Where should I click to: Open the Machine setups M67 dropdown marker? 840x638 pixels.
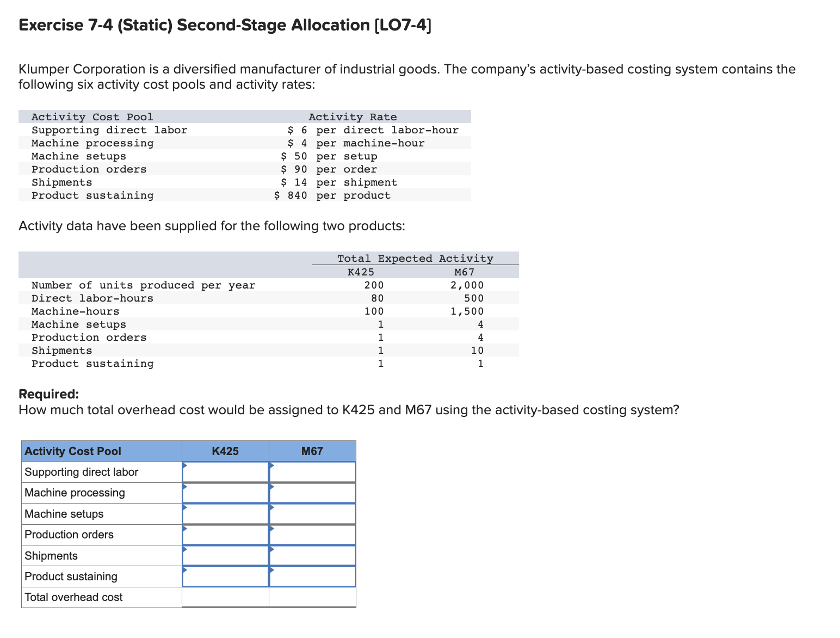[272, 508]
